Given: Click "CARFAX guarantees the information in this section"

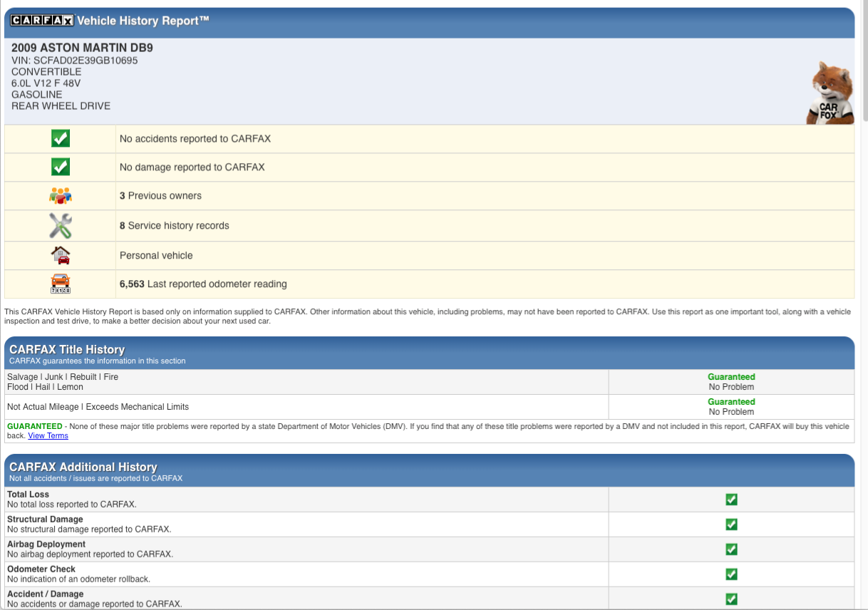Looking at the screenshot, I should point(98,361).
